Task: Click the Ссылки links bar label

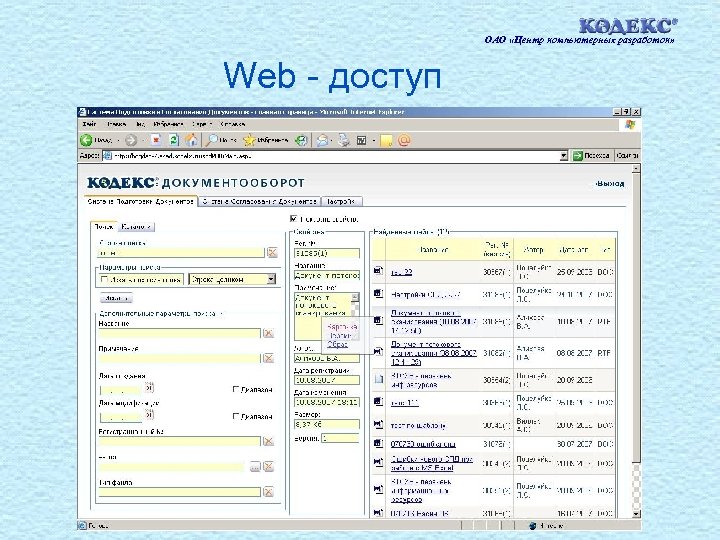Action: coord(627,156)
